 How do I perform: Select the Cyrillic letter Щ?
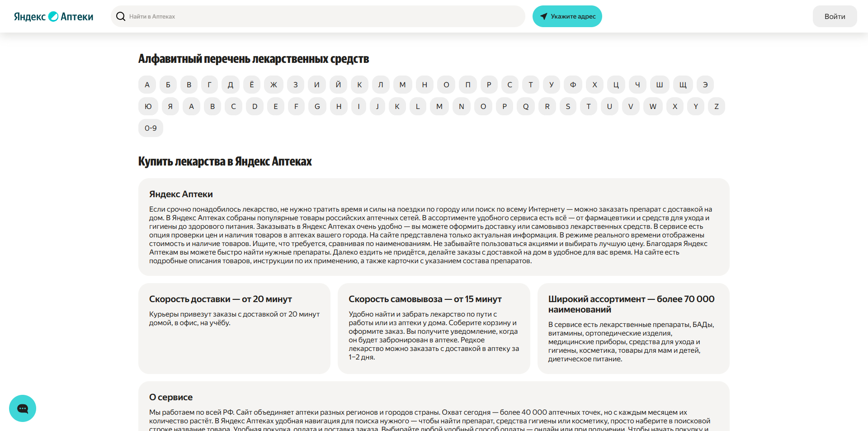pos(683,85)
